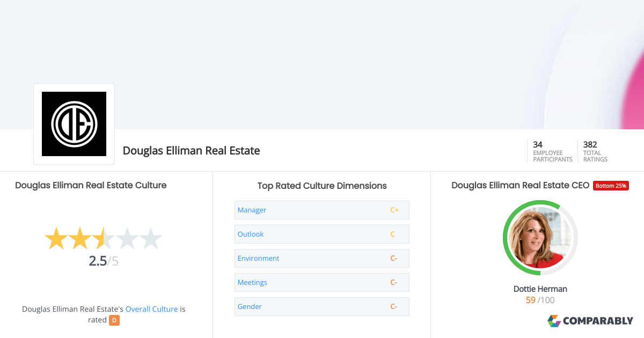
Task: Click the Douglas Elliman Real Estate title
Action: [x=192, y=151]
